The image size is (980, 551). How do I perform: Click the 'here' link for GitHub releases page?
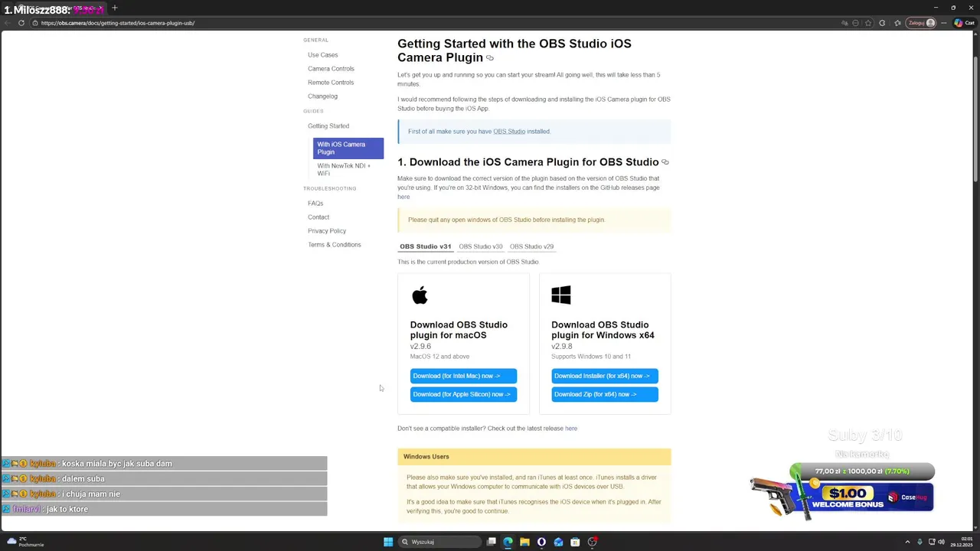(x=403, y=197)
